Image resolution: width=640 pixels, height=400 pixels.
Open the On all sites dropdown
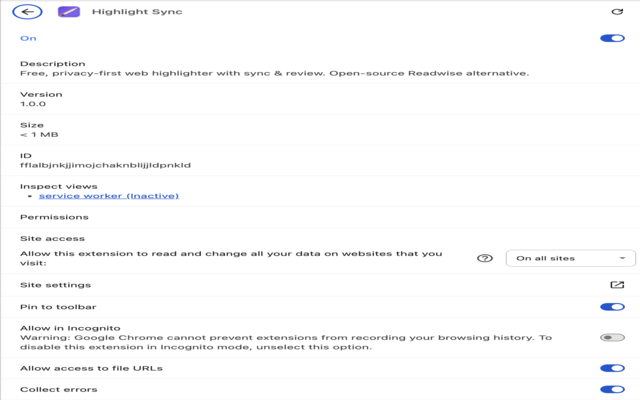(x=570, y=258)
